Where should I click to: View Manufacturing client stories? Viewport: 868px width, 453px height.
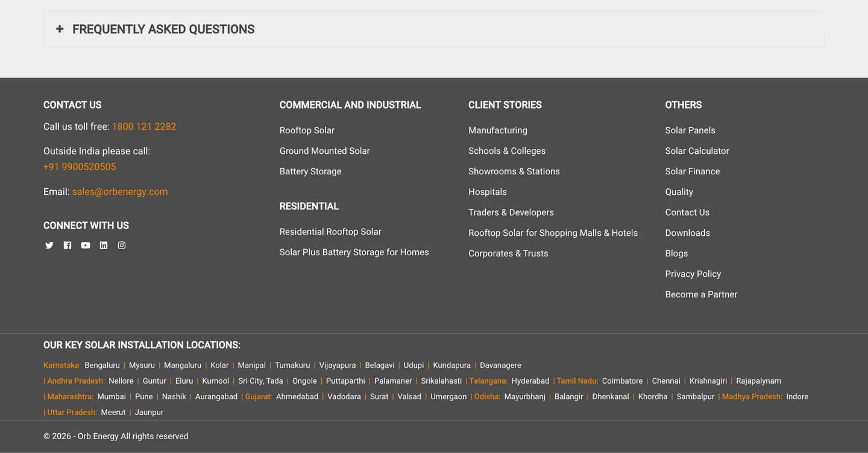pos(498,130)
